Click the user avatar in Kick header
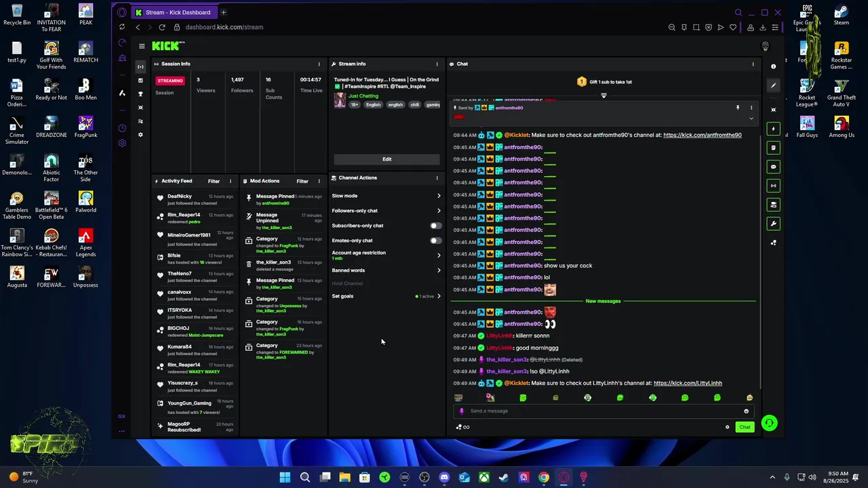868x488 pixels. 766,46
